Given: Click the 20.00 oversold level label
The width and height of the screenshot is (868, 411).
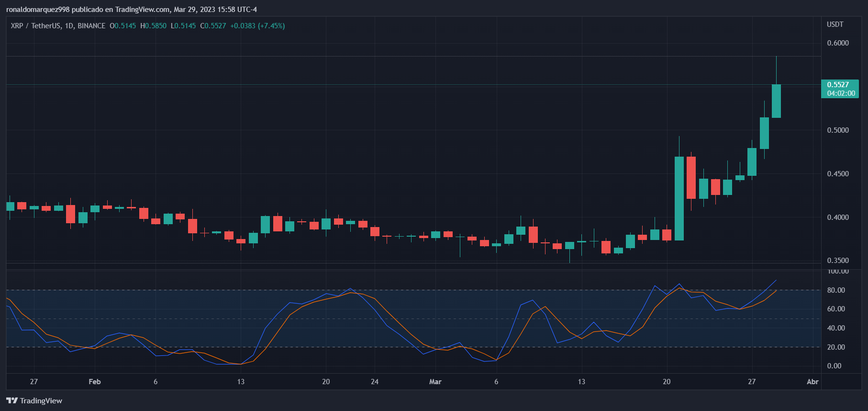Looking at the screenshot, I should 836,347.
